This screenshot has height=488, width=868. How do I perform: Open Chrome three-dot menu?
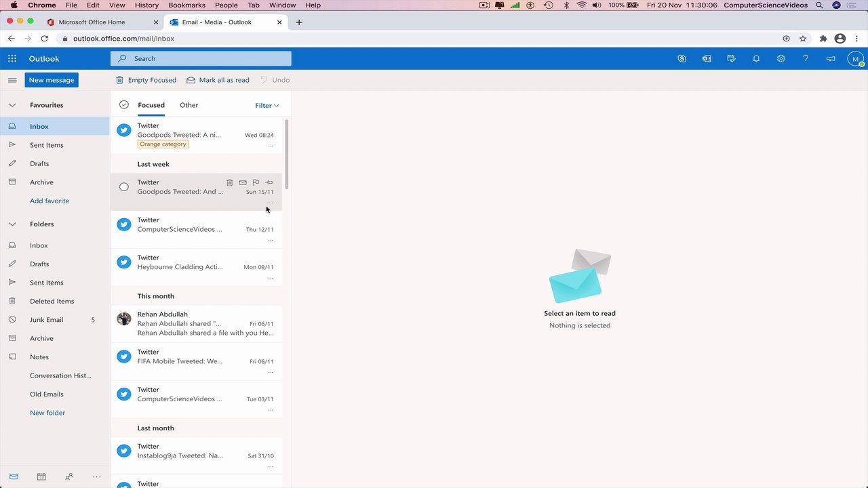[857, 39]
